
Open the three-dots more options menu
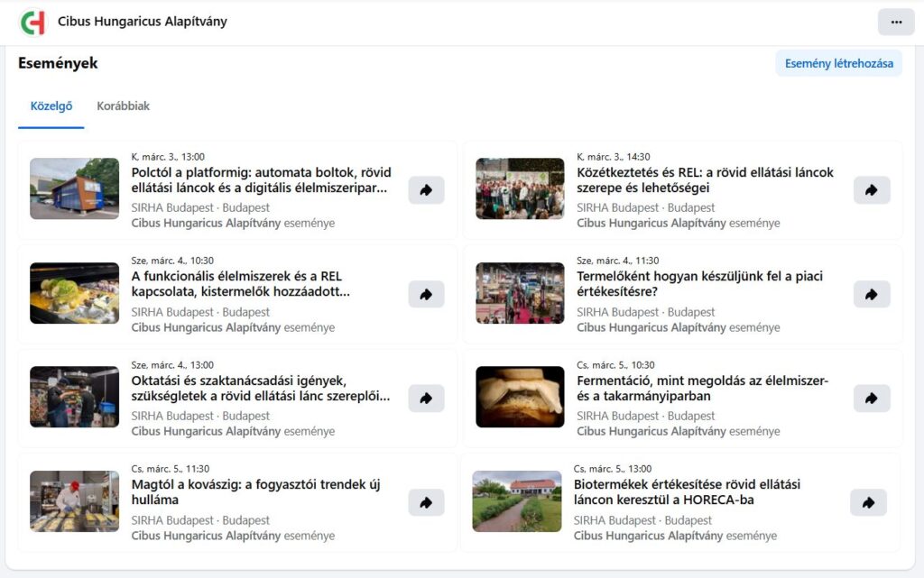tap(896, 23)
